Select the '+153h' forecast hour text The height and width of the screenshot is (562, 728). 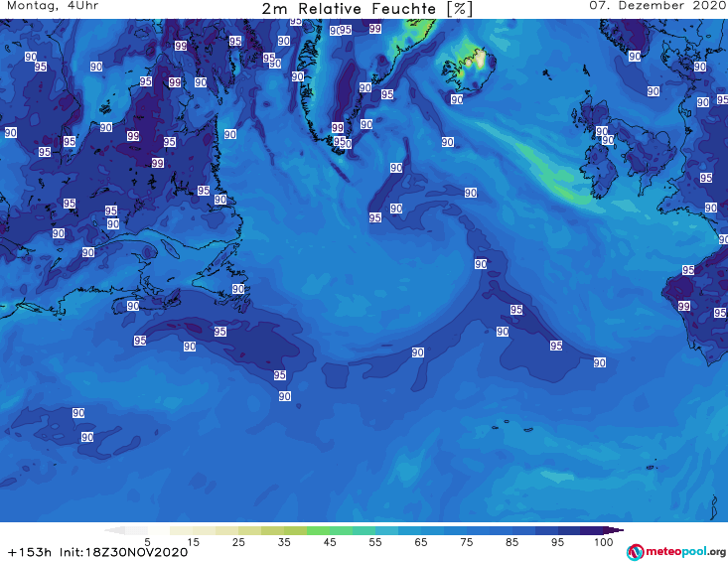29,552
